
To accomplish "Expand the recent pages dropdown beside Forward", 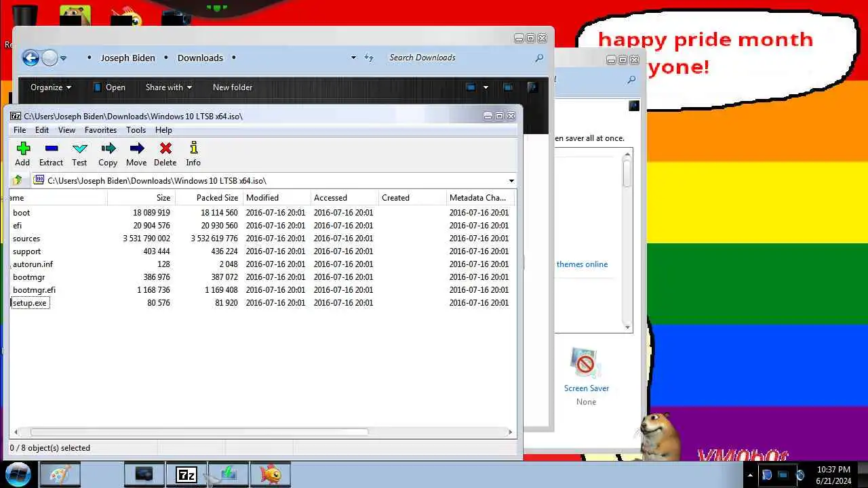I will (x=63, y=58).
